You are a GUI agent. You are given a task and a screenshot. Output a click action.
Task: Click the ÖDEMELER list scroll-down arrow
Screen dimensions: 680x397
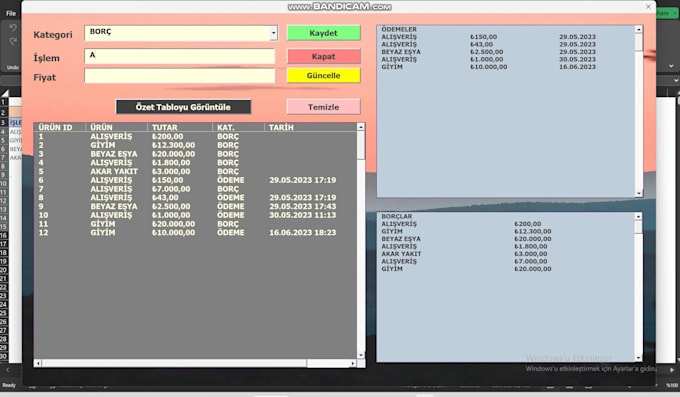(x=639, y=194)
